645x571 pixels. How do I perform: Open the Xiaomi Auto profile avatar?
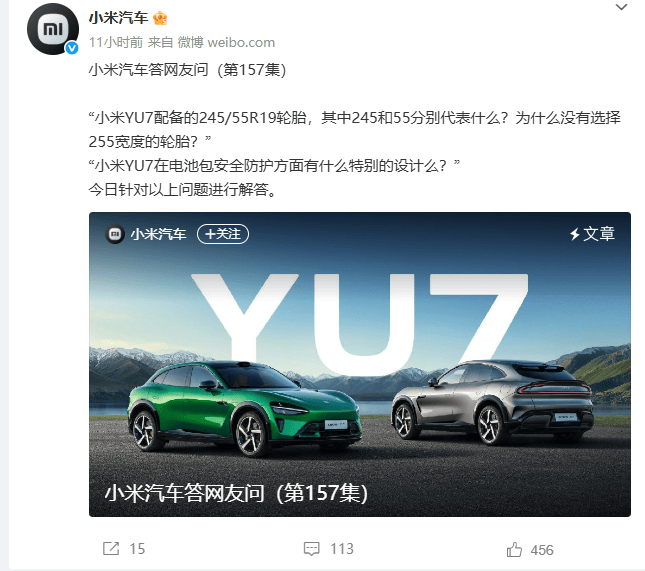(53, 29)
